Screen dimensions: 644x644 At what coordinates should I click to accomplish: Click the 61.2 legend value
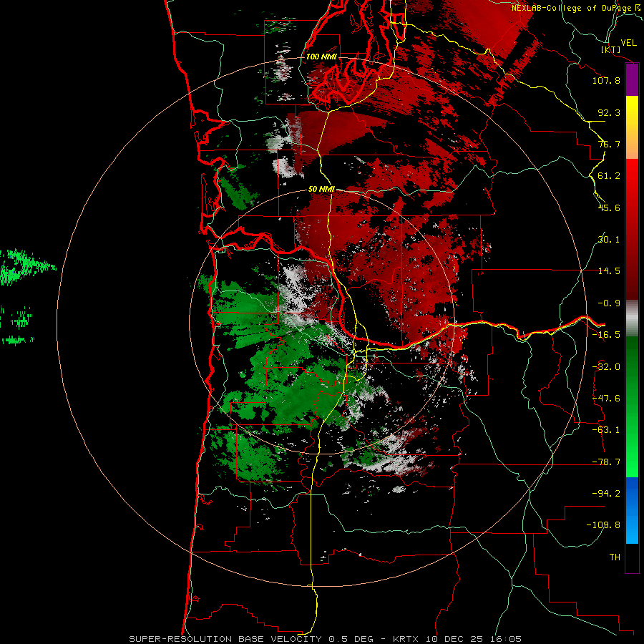pos(609,176)
